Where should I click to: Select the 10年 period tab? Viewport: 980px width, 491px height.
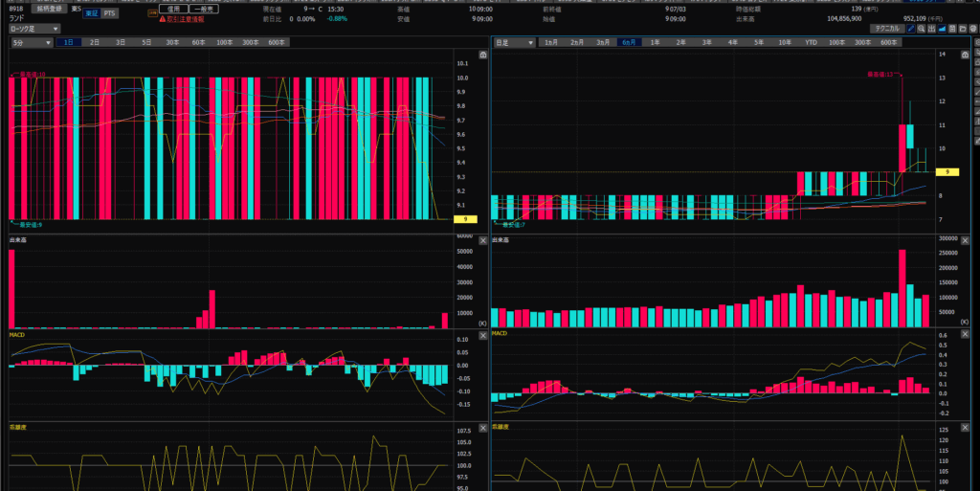pyautogui.click(x=785, y=42)
